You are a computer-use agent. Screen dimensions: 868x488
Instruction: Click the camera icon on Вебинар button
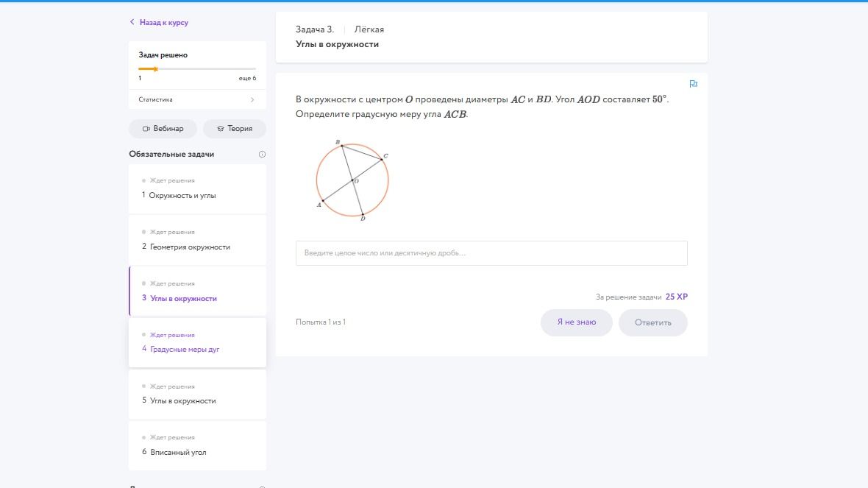[x=146, y=129]
